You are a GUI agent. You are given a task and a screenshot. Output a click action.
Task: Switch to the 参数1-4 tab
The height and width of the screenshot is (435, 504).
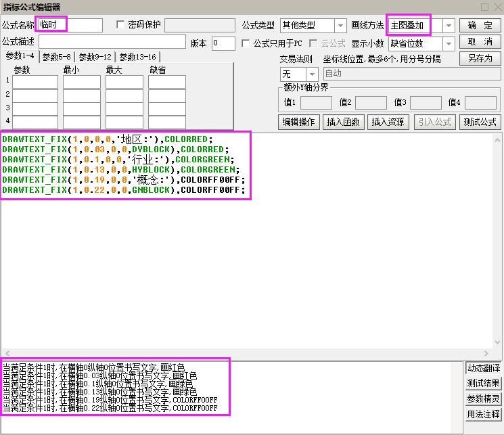click(20, 56)
